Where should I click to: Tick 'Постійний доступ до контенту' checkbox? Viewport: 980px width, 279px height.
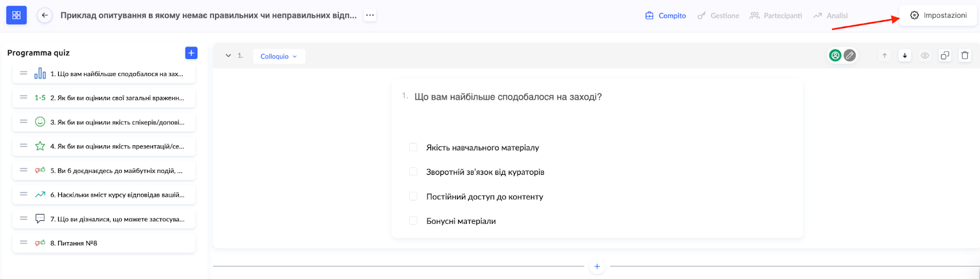413,196
